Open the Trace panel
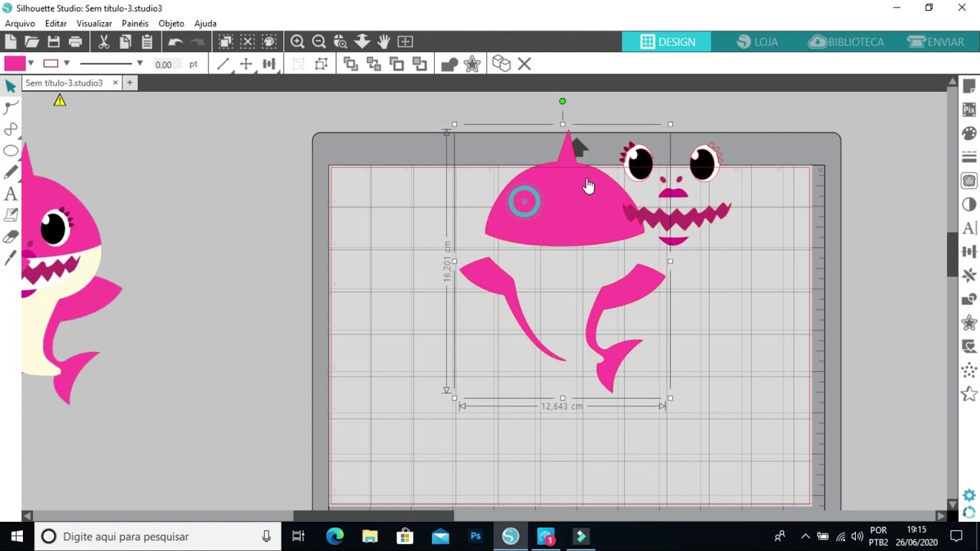Viewport: 980px width, 551px height. click(969, 181)
